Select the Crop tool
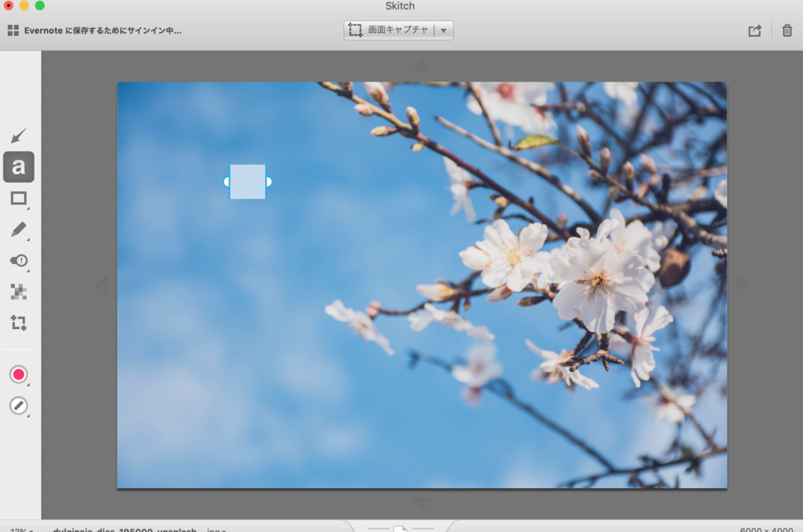 click(19, 322)
